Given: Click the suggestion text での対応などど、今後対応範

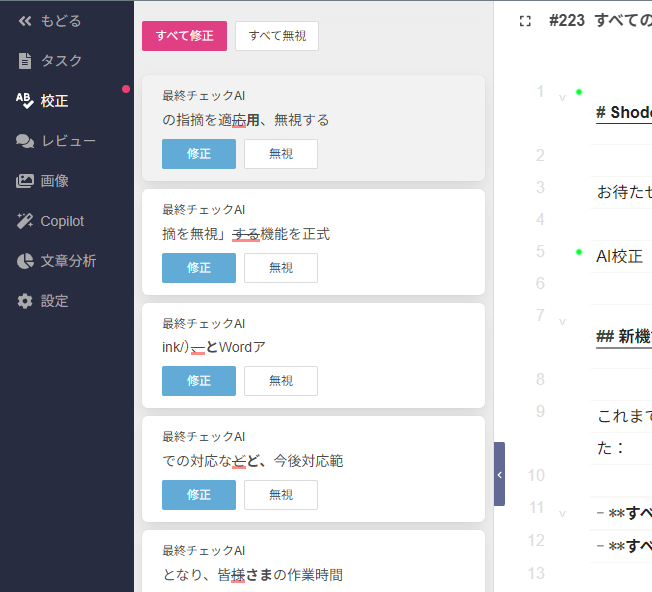Looking at the screenshot, I should 252,461.
